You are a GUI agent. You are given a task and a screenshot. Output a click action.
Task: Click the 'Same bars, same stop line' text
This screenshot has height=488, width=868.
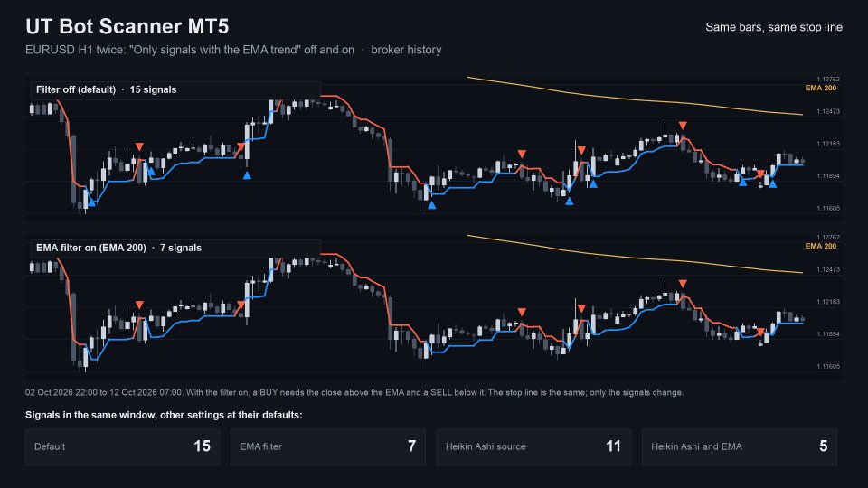coord(774,27)
